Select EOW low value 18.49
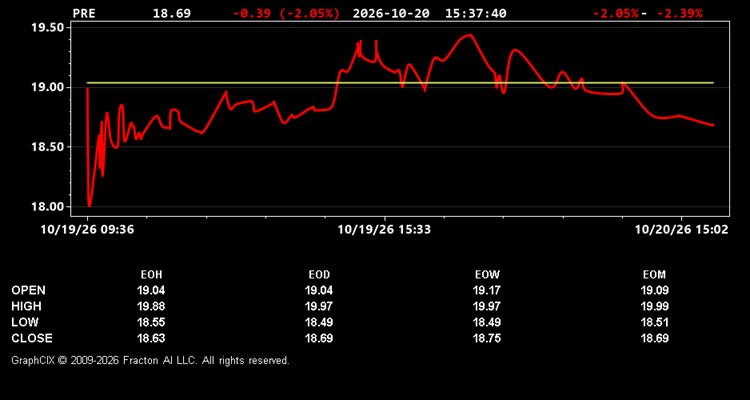This screenshot has width=750, height=400. coord(487,322)
